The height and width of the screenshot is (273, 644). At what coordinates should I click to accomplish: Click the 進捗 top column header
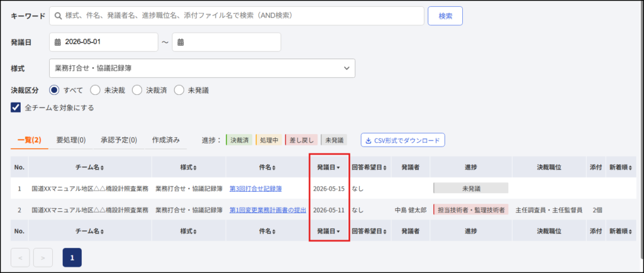tap(470, 167)
